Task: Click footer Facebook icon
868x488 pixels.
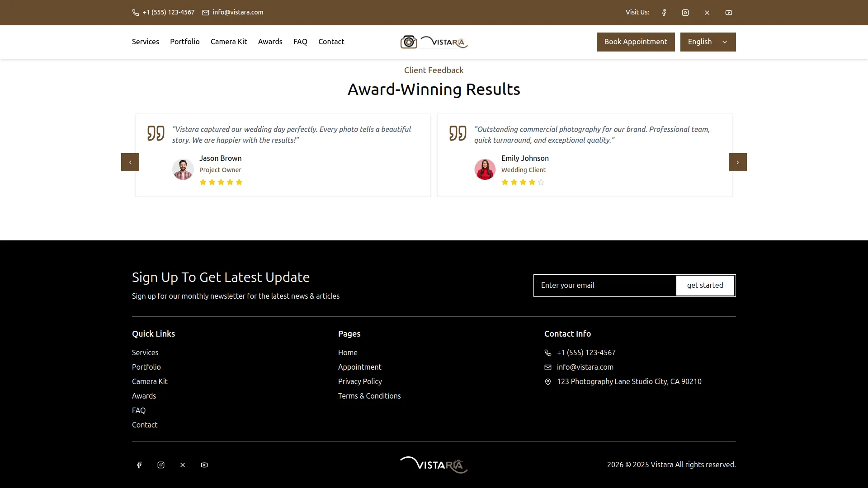Action: click(139, 465)
